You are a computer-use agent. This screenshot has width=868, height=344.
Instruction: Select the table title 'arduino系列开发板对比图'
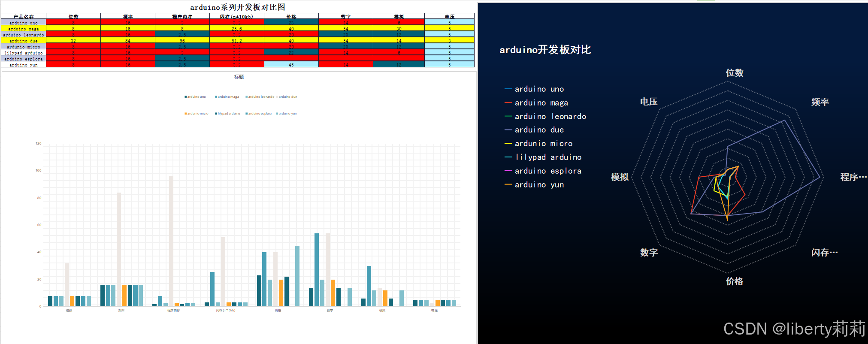click(237, 7)
